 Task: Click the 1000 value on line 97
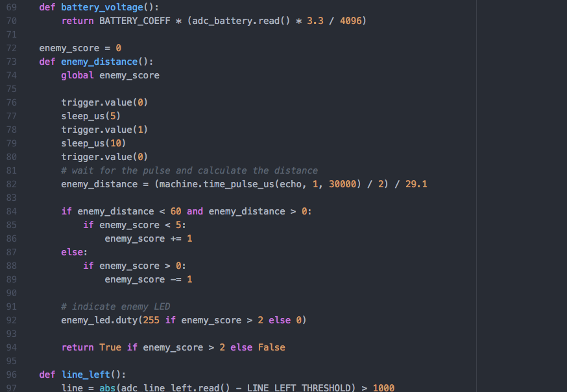pos(383,388)
